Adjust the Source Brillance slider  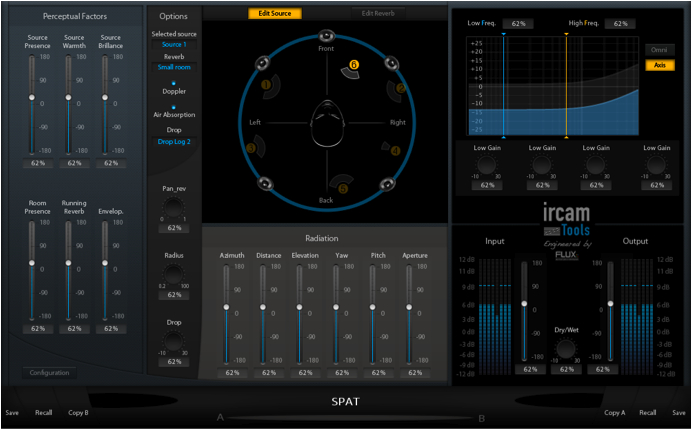click(x=105, y=105)
